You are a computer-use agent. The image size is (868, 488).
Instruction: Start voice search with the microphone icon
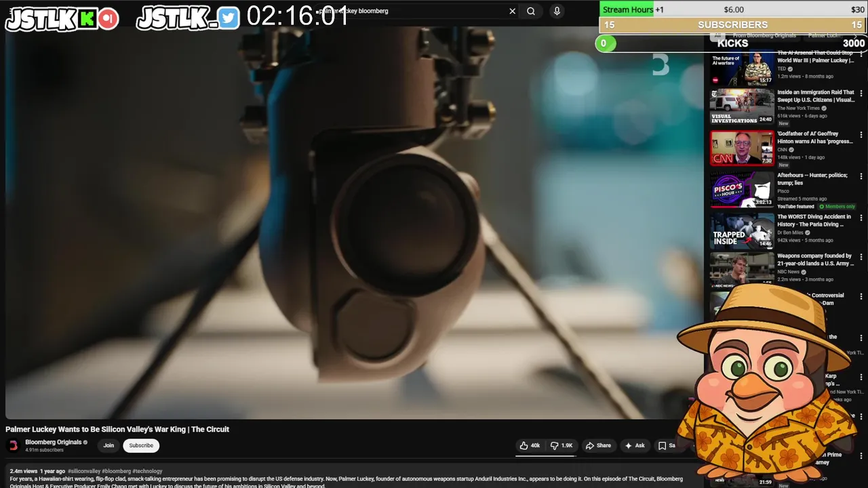tap(557, 11)
